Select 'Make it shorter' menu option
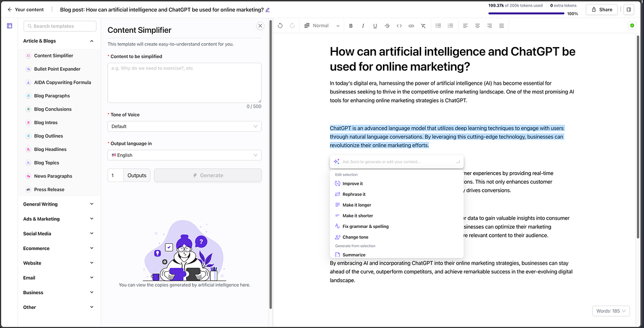This screenshot has width=644, height=328. click(357, 215)
